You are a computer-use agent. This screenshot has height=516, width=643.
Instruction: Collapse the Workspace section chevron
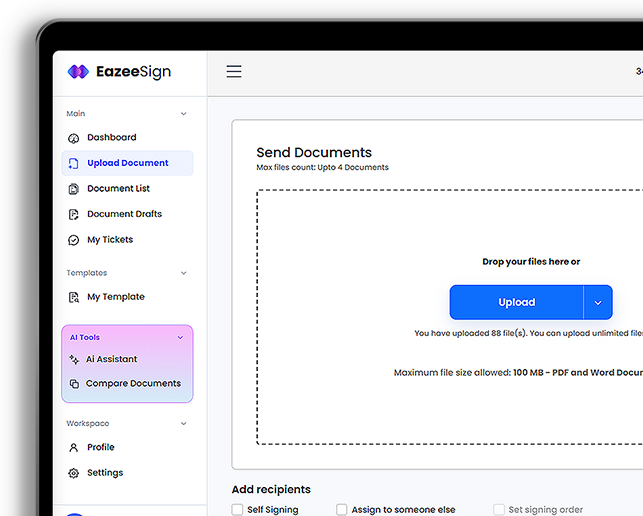[184, 423]
